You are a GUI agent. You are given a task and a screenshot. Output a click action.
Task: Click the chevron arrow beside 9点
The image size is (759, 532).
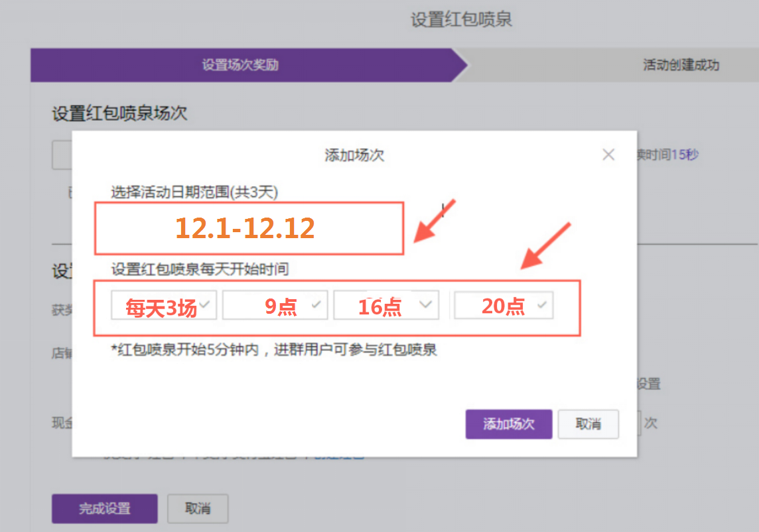[316, 305]
